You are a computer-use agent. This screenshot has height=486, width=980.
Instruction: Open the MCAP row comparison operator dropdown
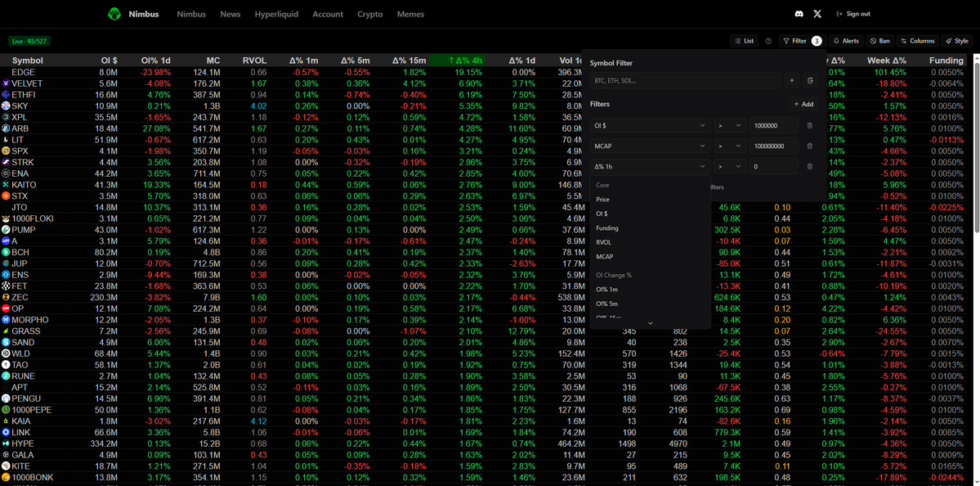pos(730,146)
